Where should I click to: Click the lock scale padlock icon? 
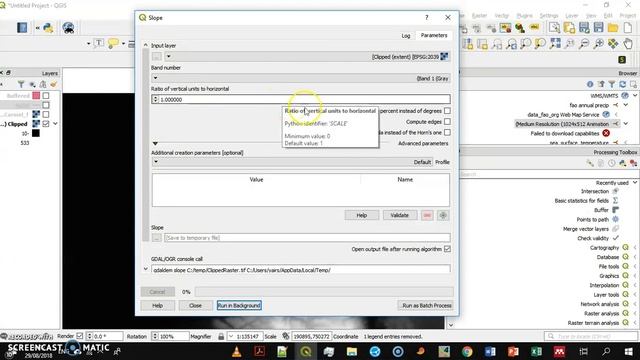click(x=221, y=336)
